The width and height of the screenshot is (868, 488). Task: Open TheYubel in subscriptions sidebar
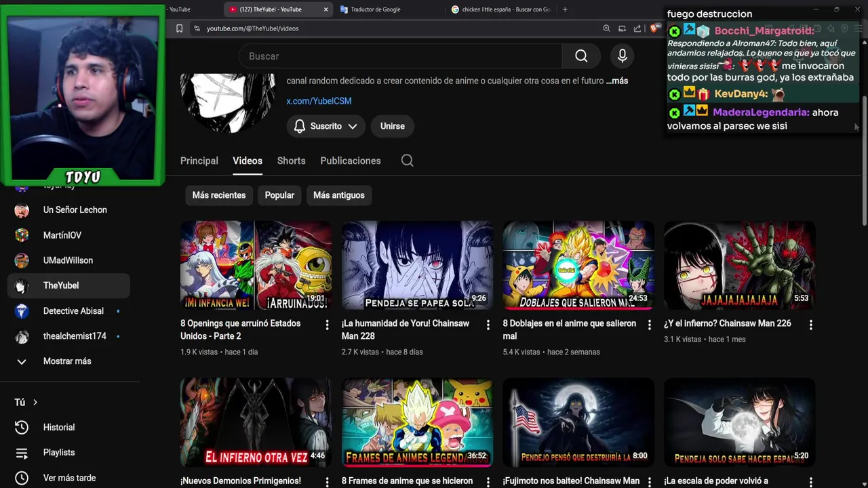coord(68,286)
